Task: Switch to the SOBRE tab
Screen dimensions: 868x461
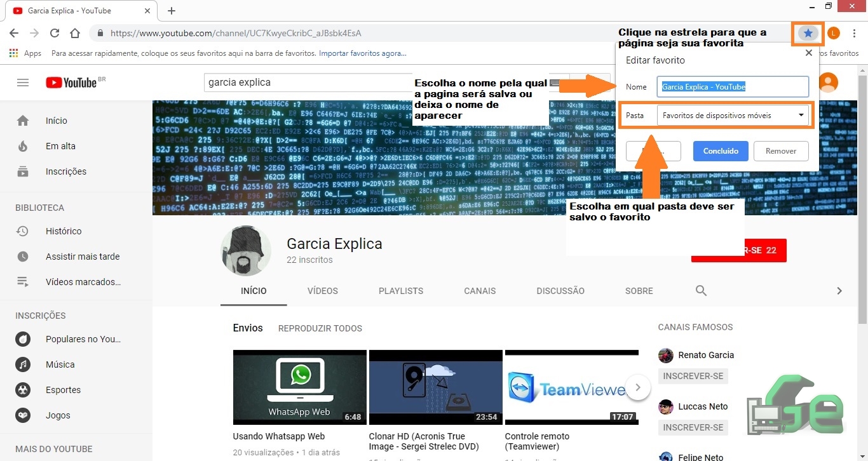Action: [639, 291]
